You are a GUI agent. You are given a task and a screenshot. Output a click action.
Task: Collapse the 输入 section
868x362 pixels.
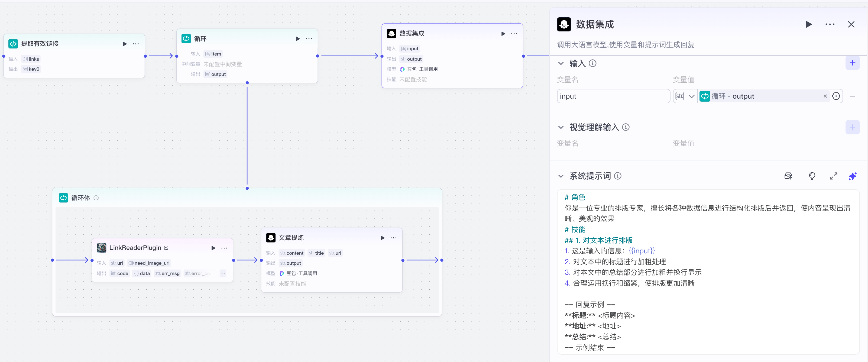tap(561, 63)
